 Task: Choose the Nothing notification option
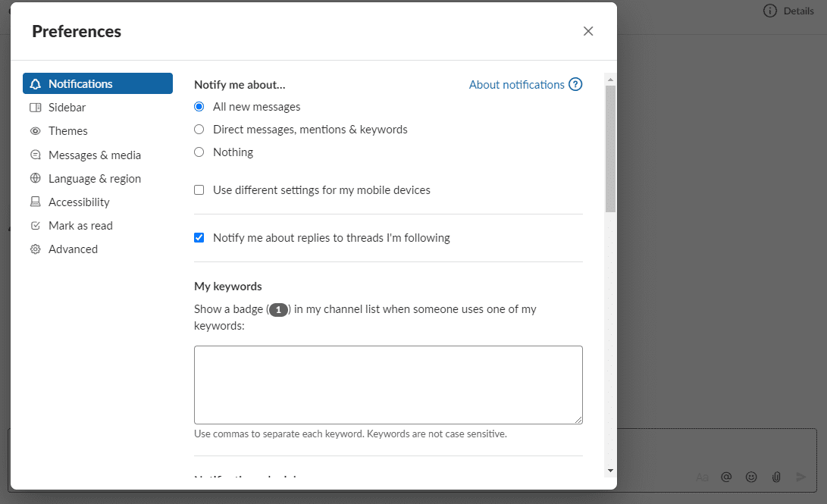[199, 152]
